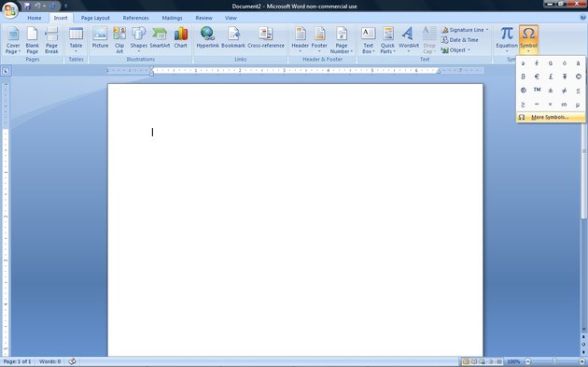Screen dimensions: 588x367
Task: Click the zoom slider handle
Action: (554, 361)
